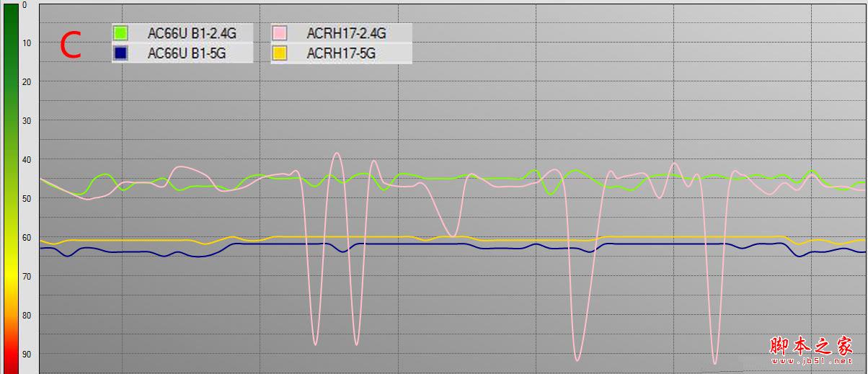Click the 20 value on vertical axis

(x=27, y=82)
